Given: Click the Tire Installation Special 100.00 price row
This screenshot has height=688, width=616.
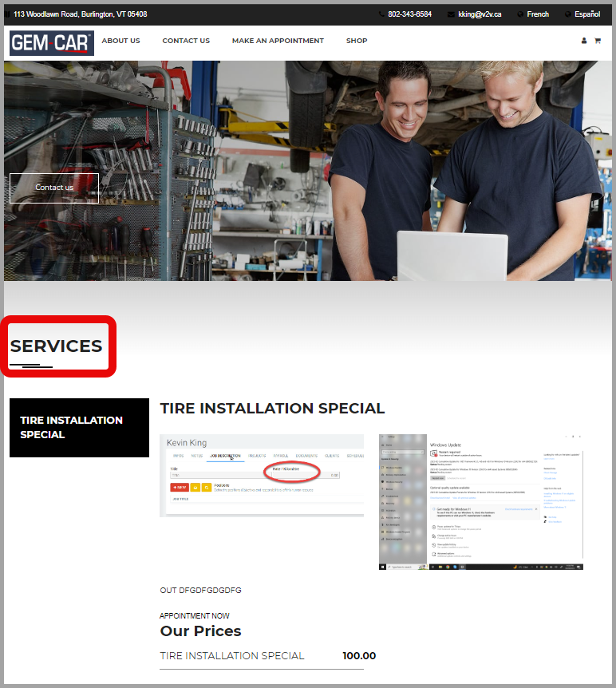Looking at the screenshot, I should tap(267, 656).
